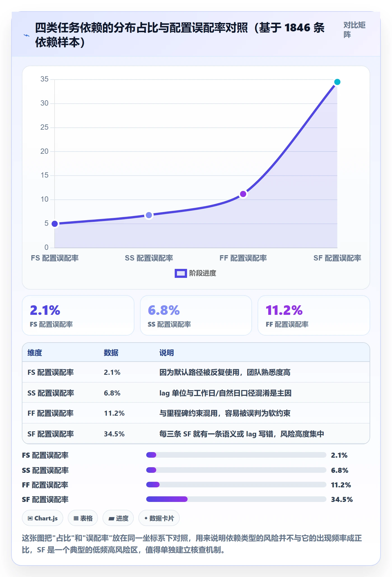Click the SS 配置误配率 progress bar
392x577 pixels.
point(236,470)
